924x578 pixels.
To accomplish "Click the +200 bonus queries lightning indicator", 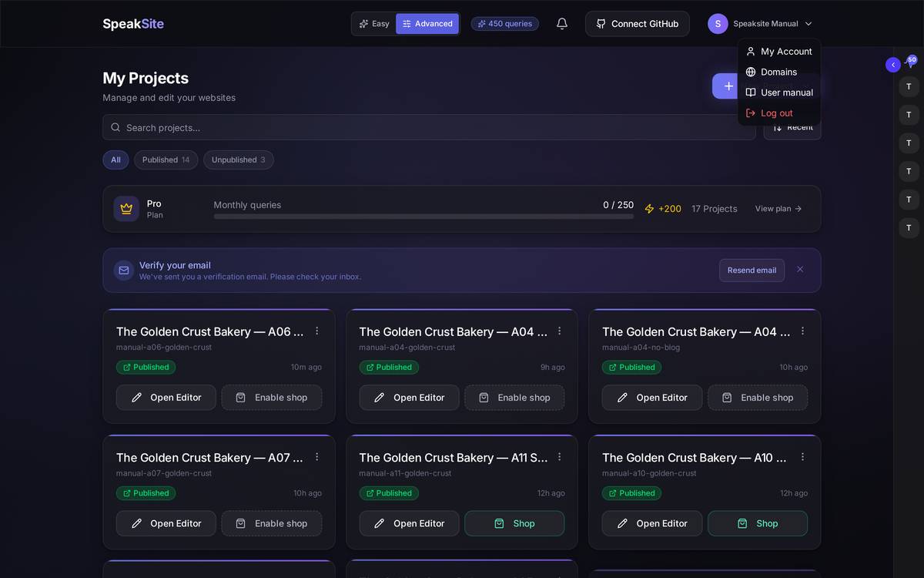I will pyautogui.click(x=663, y=209).
